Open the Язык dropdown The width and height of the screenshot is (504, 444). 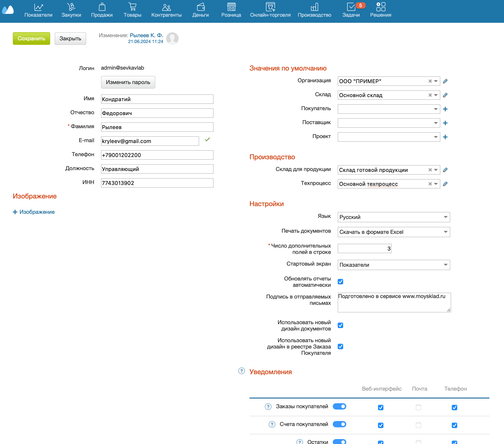click(x=394, y=217)
